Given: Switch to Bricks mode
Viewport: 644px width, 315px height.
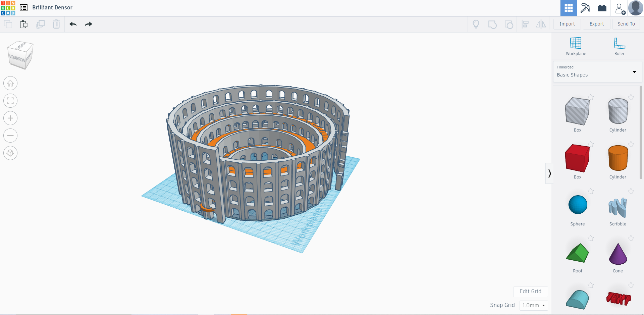Looking at the screenshot, I should click(x=602, y=8).
